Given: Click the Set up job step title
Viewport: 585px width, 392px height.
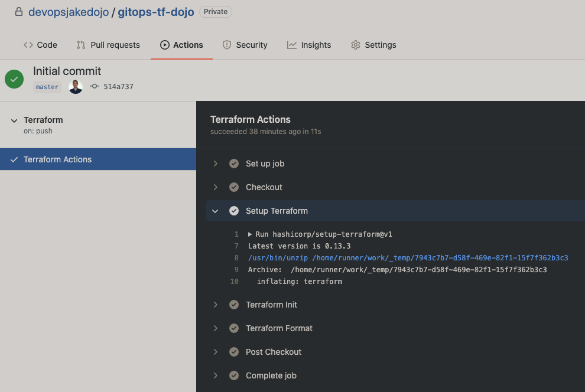Looking at the screenshot, I should pos(265,164).
